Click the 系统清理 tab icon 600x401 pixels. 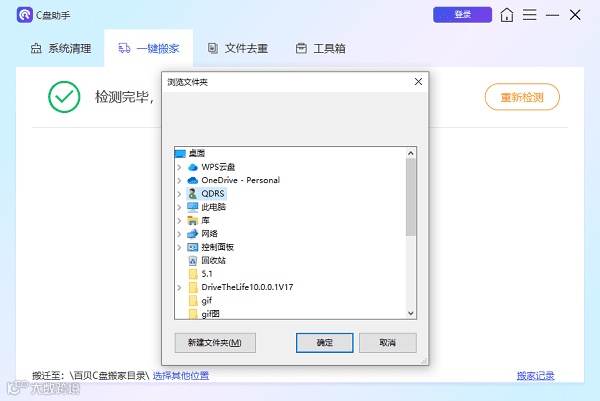(36, 49)
